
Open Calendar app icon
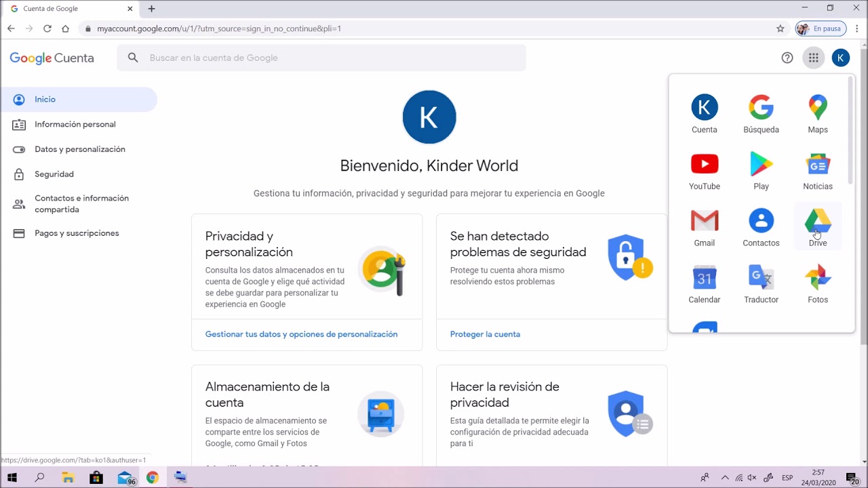704,284
